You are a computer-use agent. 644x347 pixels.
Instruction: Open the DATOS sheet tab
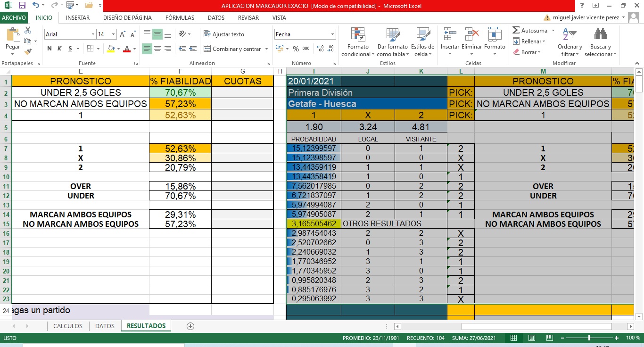[105, 326]
